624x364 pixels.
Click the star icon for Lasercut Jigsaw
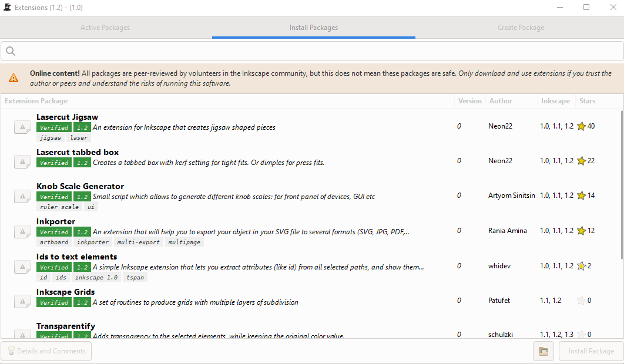582,126
